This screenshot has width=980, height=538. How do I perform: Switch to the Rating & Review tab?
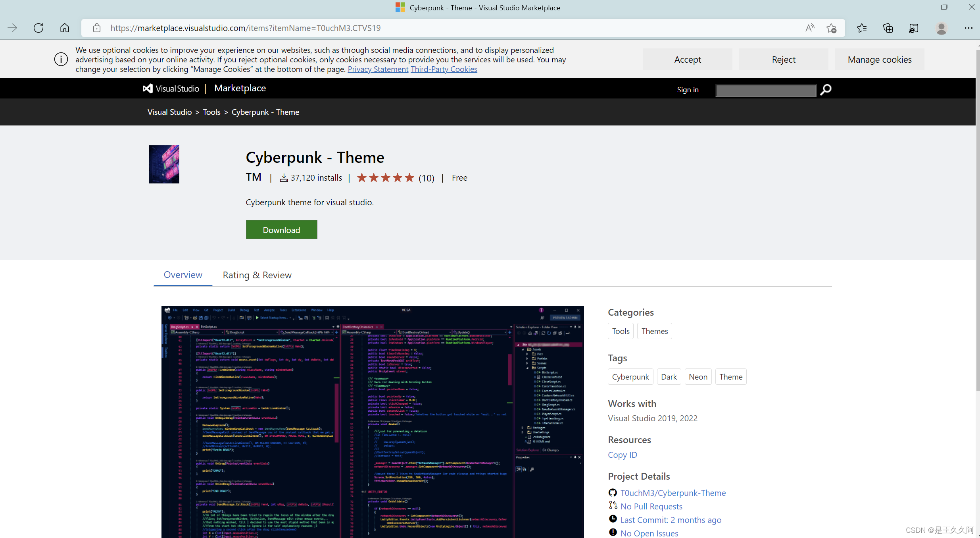click(257, 275)
